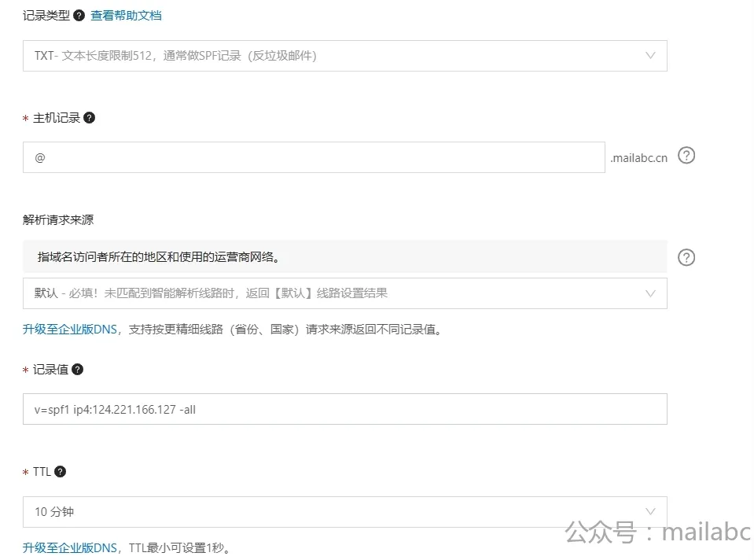754x560 pixels.
Task: Click outlined question icon beside .mailabc.cn
Action: point(686,156)
